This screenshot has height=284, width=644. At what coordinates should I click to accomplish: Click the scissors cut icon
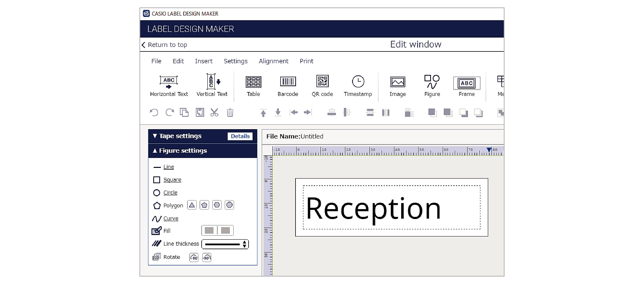(214, 112)
